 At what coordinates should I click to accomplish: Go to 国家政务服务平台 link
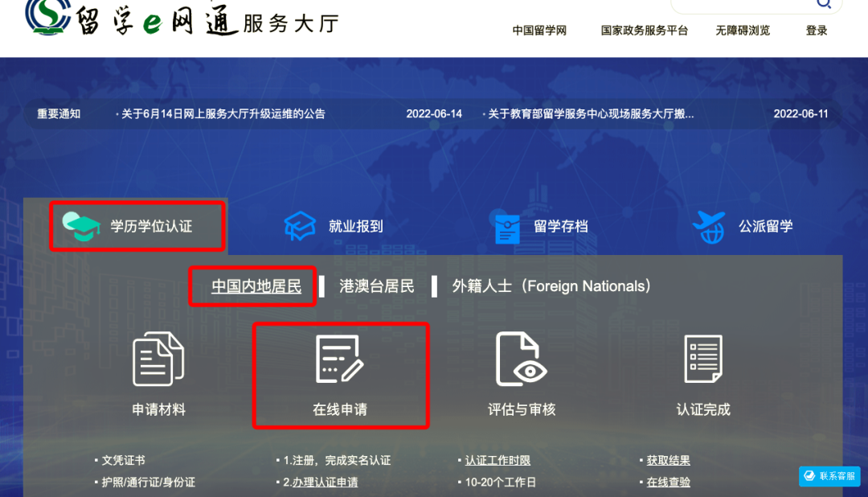tap(644, 31)
